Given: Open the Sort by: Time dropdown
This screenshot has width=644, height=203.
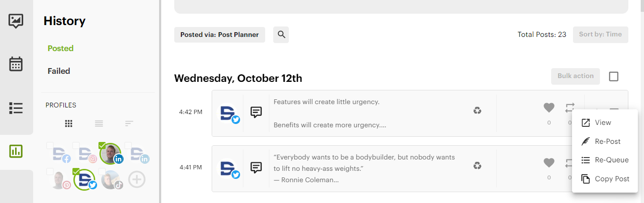Looking at the screenshot, I should click(600, 35).
